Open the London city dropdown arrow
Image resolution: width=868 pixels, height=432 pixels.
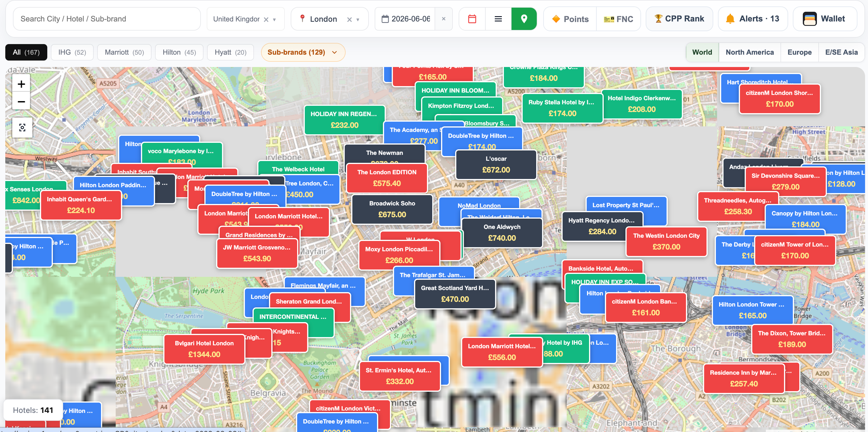(x=358, y=20)
